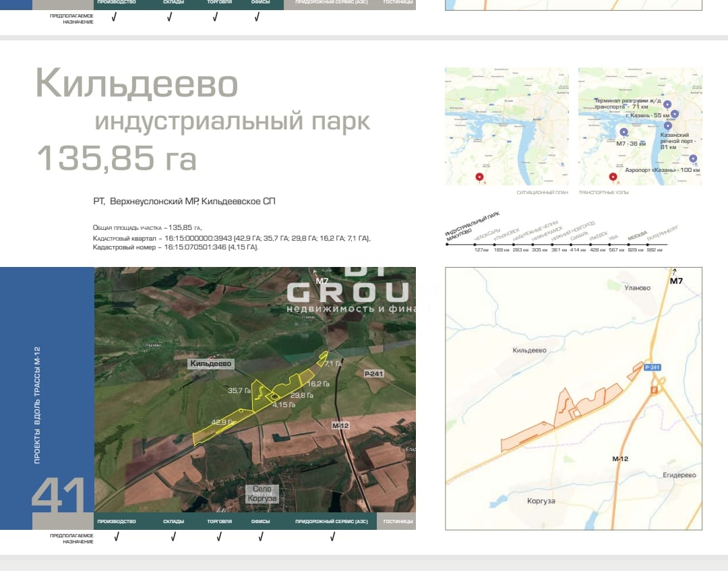The height and width of the screenshot is (571, 728).
Task: Select the Склады tab under the satellite image
Action: click(173, 521)
